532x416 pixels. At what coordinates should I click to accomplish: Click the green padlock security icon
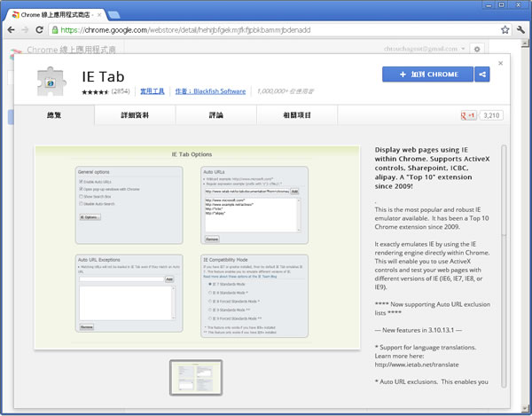[55, 30]
